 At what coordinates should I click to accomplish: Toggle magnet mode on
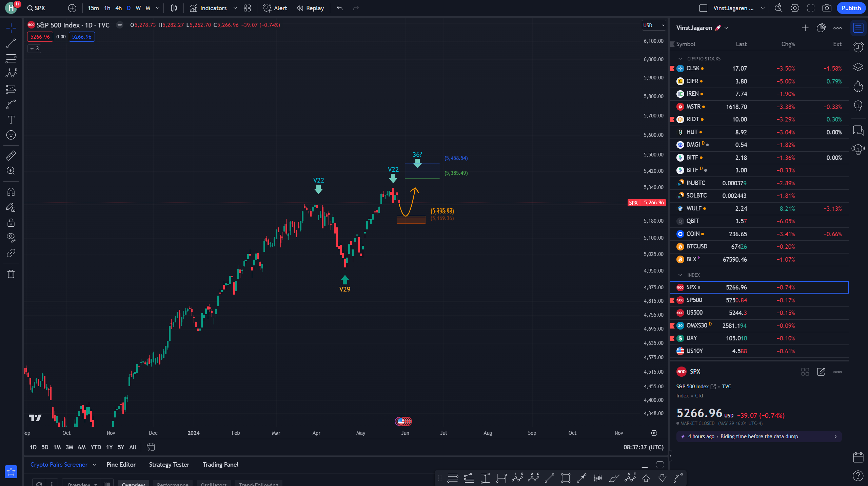11,192
